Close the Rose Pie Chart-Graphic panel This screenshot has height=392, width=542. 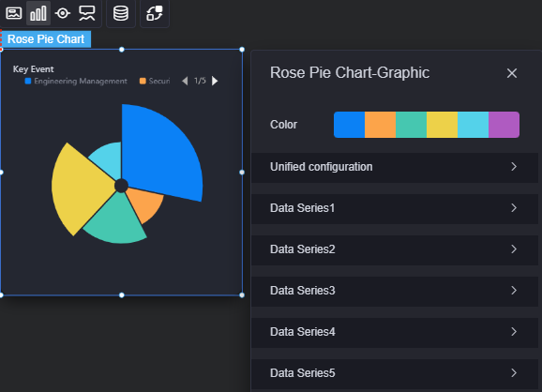coord(512,73)
